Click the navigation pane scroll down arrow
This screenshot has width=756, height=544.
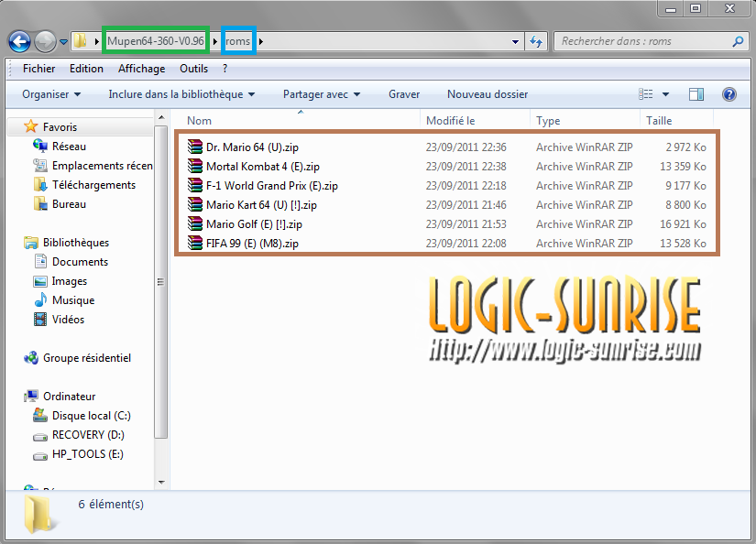161,483
